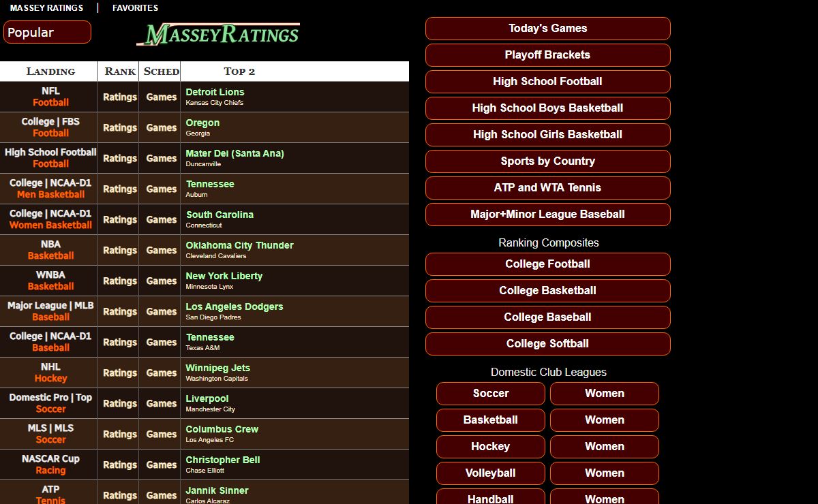Open NCAA-D1 Women Basketball landing link

50,219
